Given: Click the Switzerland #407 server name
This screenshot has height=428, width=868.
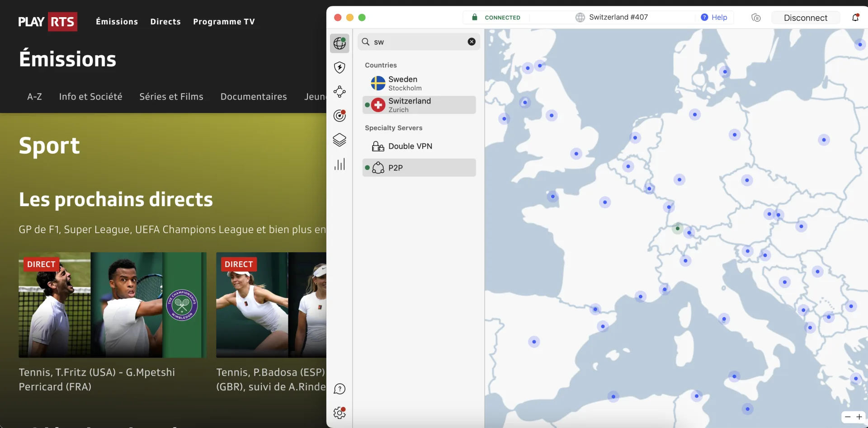Looking at the screenshot, I should (x=618, y=17).
